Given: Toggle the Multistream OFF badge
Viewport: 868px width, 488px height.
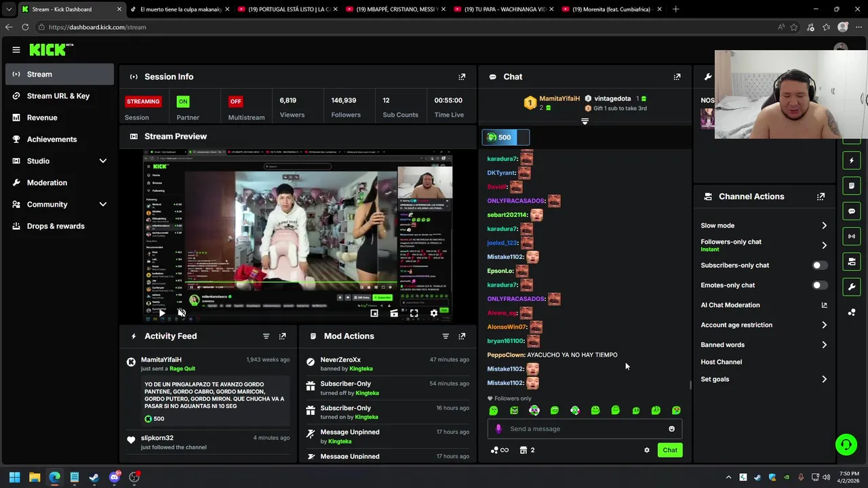Looking at the screenshot, I should (x=235, y=102).
